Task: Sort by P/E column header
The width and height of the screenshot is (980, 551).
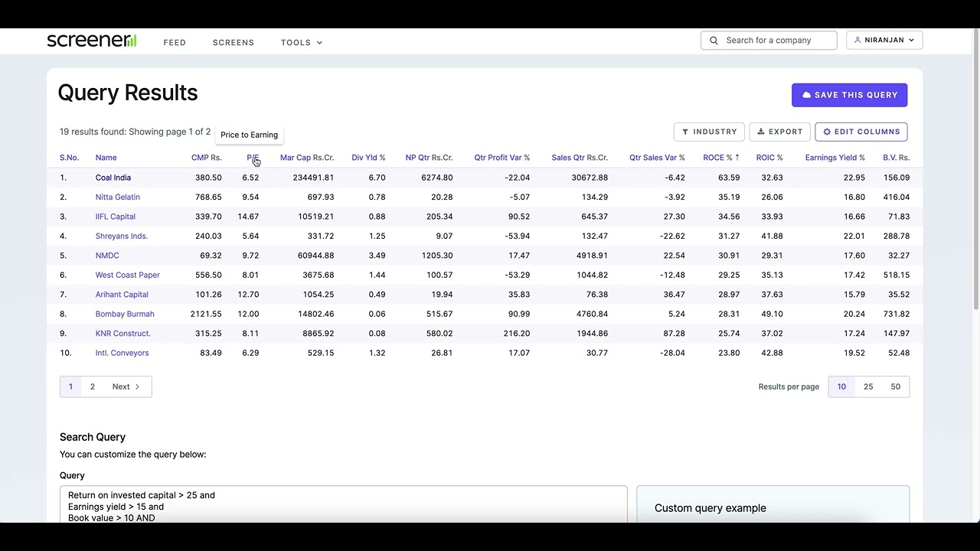Action: 253,158
